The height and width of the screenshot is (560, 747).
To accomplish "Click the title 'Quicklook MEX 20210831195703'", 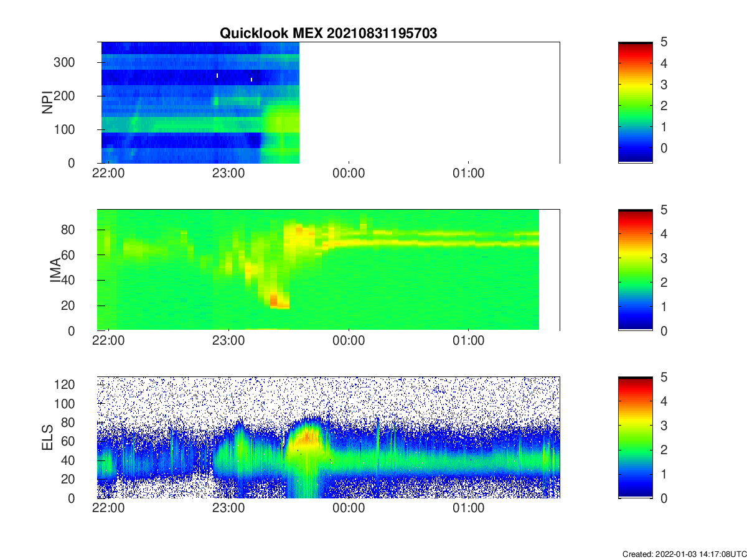I will click(328, 34).
